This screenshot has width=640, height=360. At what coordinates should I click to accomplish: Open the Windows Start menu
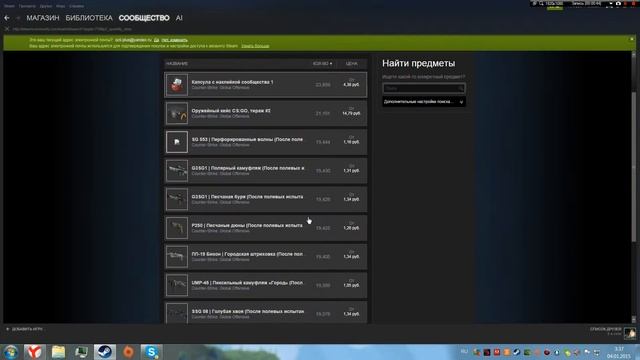[11, 352]
